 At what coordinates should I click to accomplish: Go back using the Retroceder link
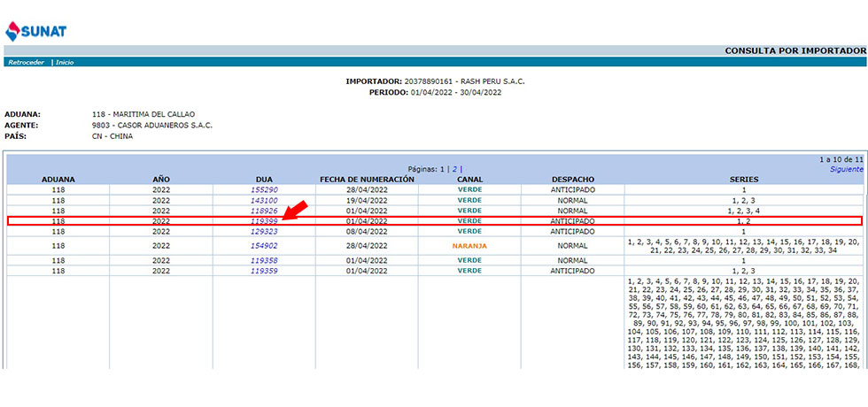click(x=27, y=63)
